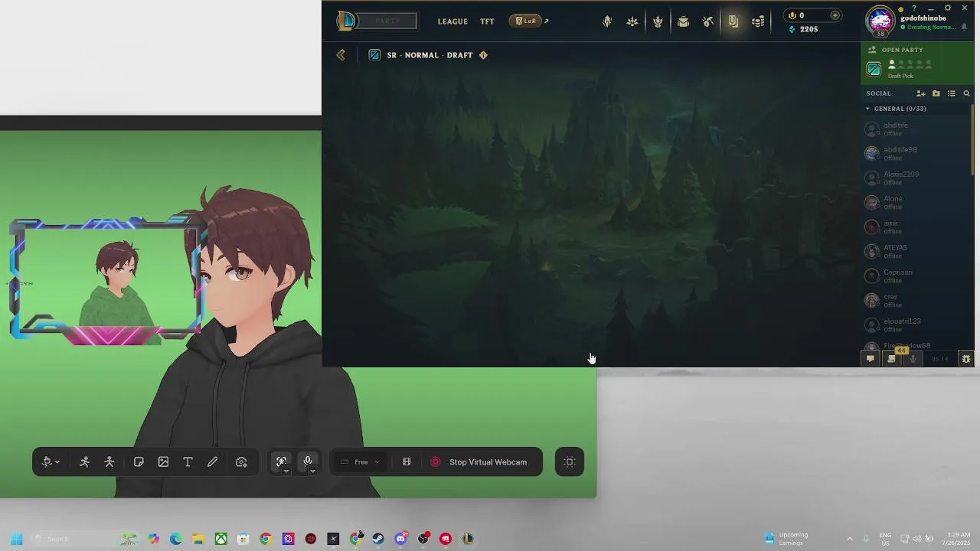
Task: Expand the microphone options arrow
Action: coord(312,471)
